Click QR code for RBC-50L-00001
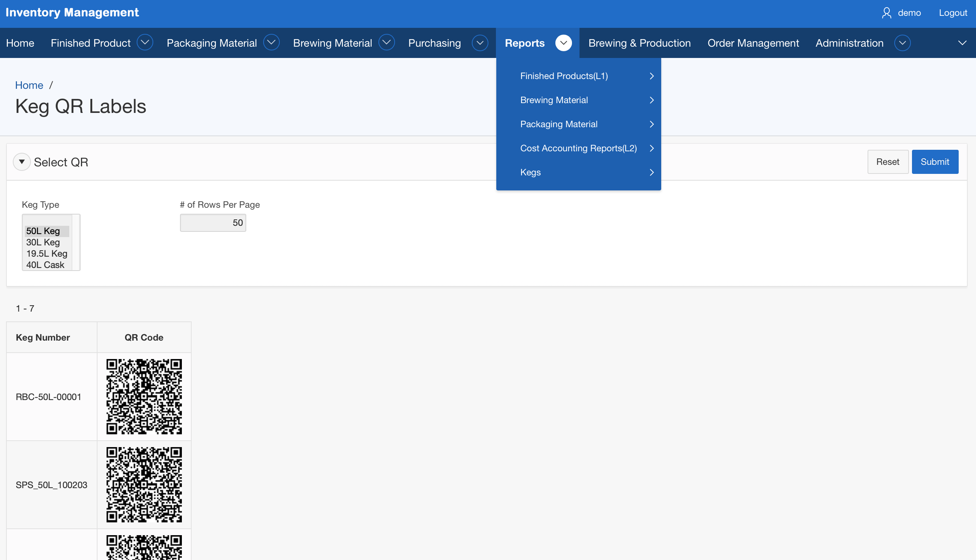Image resolution: width=976 pixels, height=560 pixels. [x=144, y=397]
